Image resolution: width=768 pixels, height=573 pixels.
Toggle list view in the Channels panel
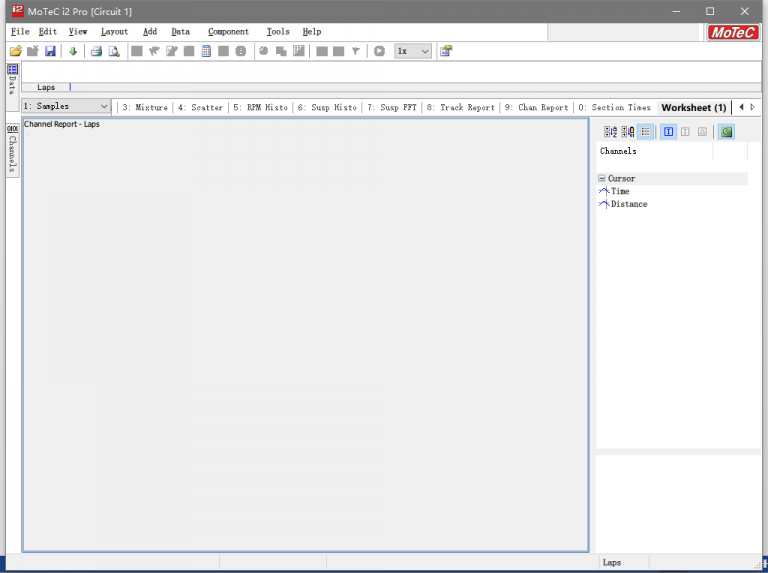pos(646,132)
